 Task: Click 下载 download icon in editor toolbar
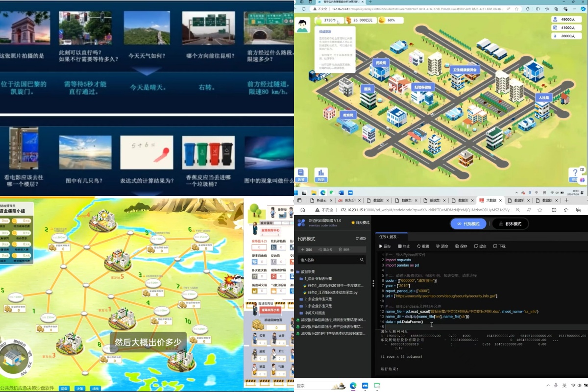pos(499,246)
